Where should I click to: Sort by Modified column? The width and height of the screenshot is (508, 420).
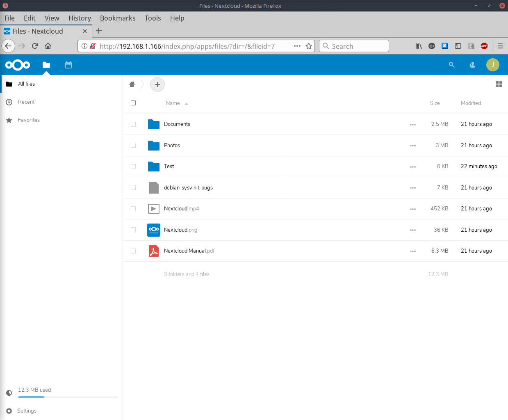471,103
